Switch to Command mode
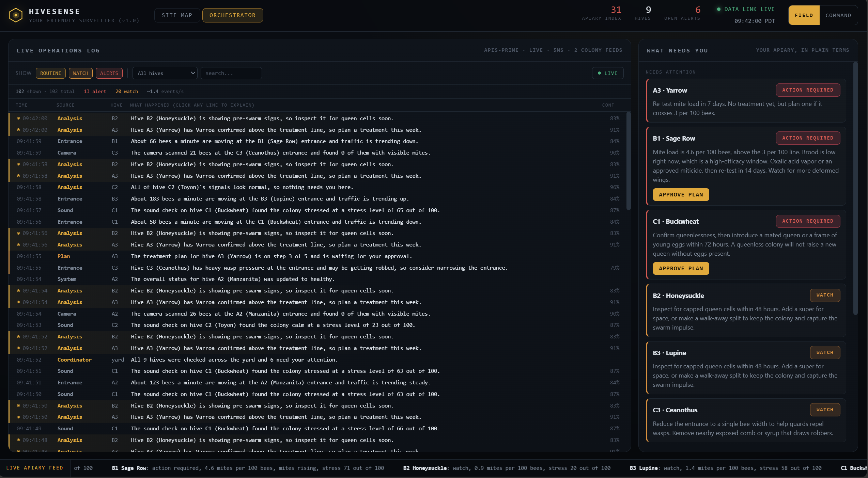 (838, 15)
